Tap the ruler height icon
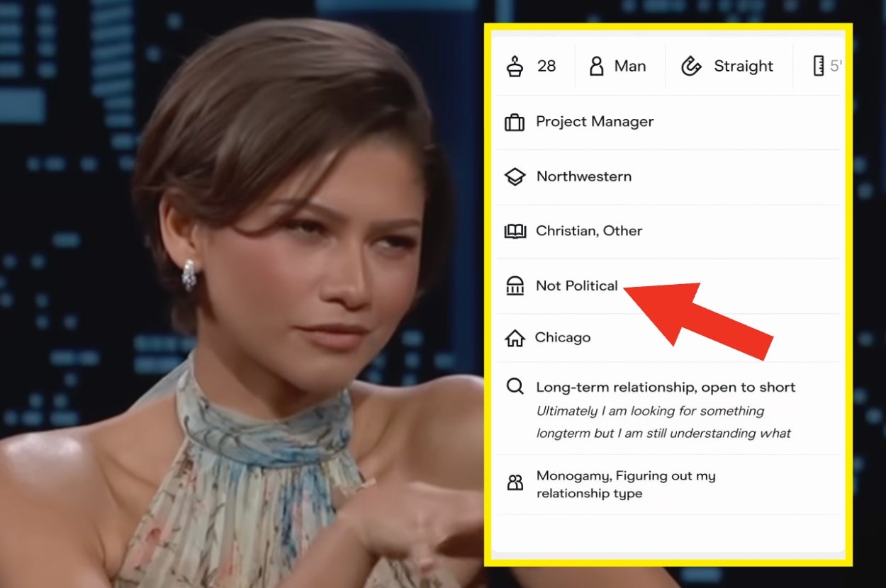 pyautogui.click(x=818, y=67)
